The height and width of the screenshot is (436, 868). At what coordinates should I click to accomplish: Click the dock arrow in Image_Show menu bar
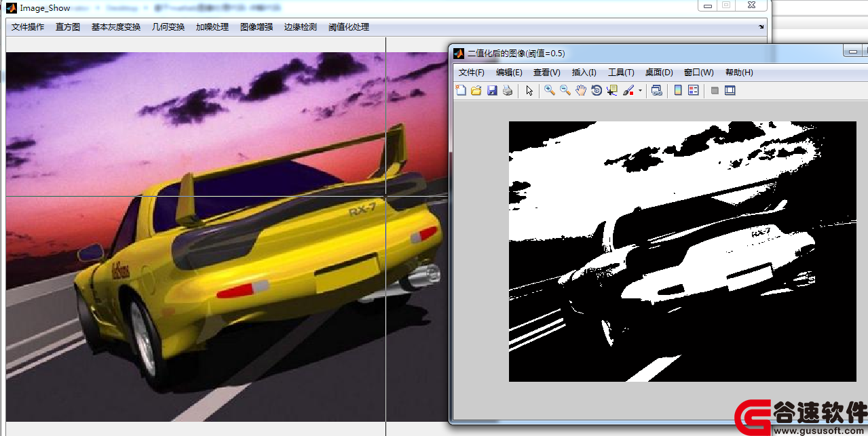761,27
